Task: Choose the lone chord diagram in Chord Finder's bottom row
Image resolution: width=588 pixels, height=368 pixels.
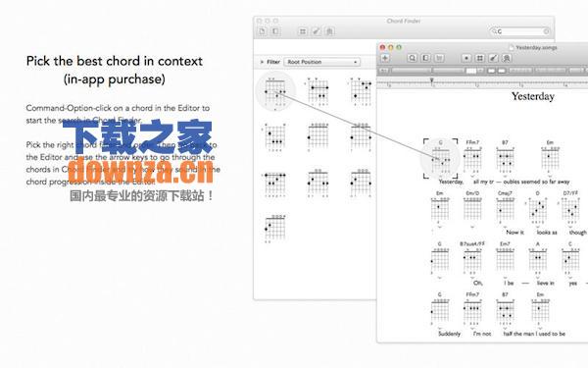Action: (275, 229)
